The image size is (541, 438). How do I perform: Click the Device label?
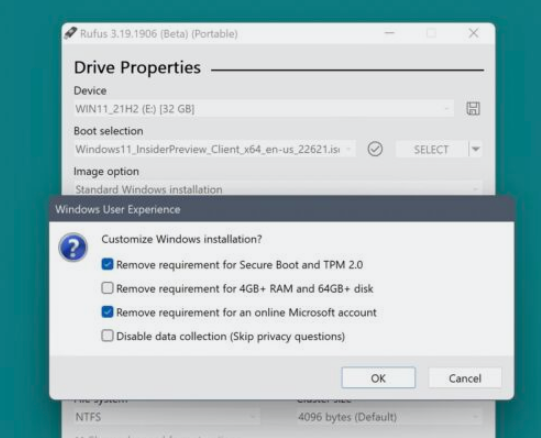(x=90, y=90)
